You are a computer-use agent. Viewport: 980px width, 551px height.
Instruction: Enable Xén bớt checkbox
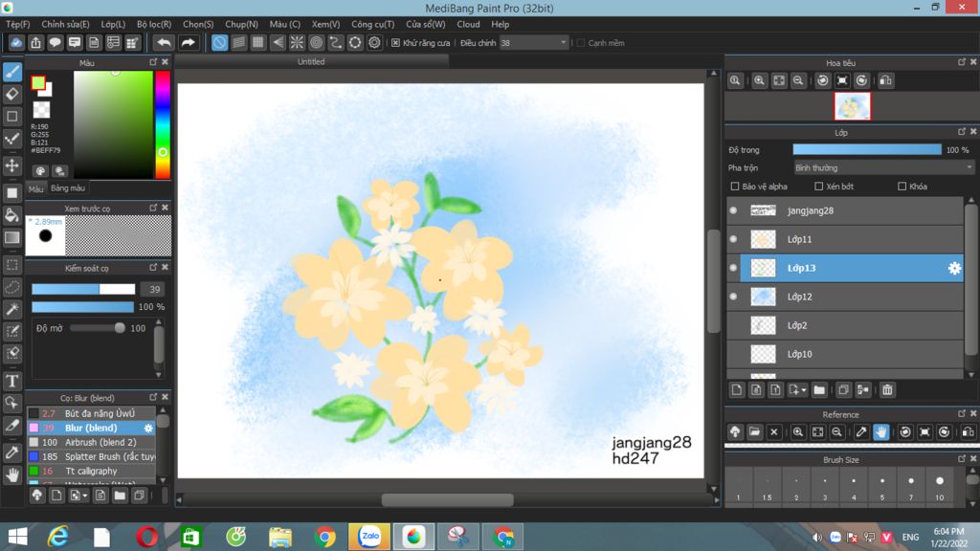[x=819, y=187]
